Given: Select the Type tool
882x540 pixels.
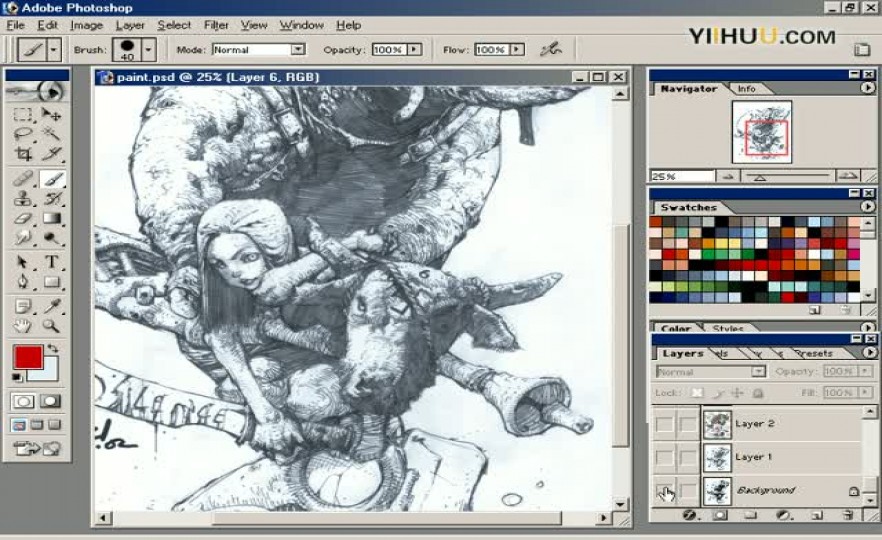Looking at the screenshot, I should point(52,262).
